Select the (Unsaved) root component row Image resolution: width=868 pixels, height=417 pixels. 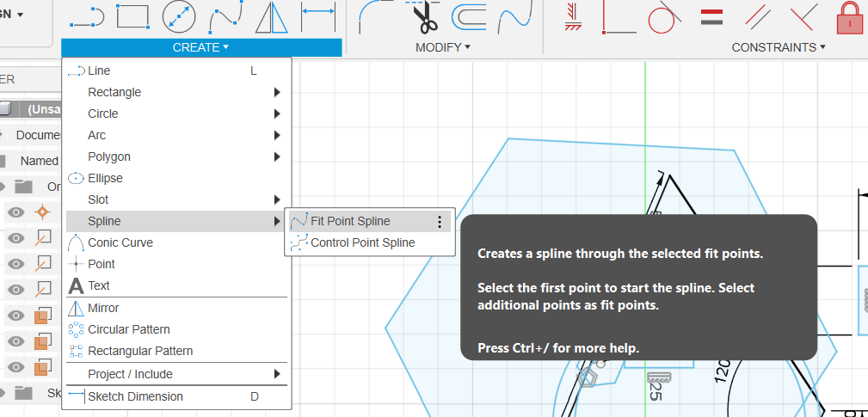coord(30,109)
